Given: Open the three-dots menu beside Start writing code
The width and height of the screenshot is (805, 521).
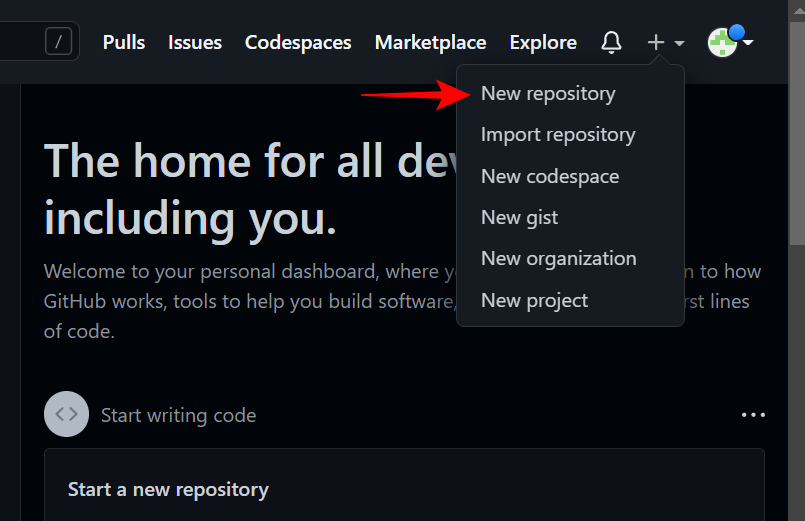Looking at the screenshot, I should click(753, 415).
